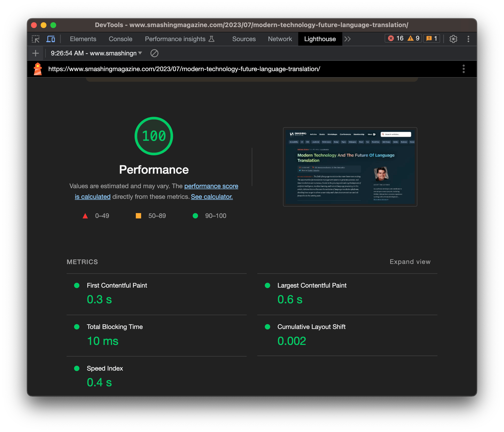Open the DevTools three-dot customize menu
This screenshot has height=432, width=504.
tap(468, 39)
